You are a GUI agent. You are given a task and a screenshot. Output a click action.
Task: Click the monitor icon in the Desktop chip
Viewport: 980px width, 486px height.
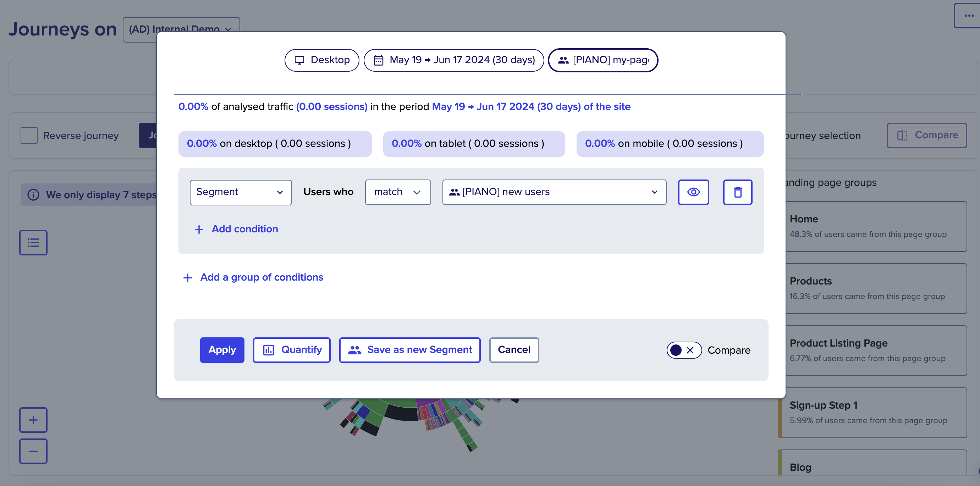(300, 60)
